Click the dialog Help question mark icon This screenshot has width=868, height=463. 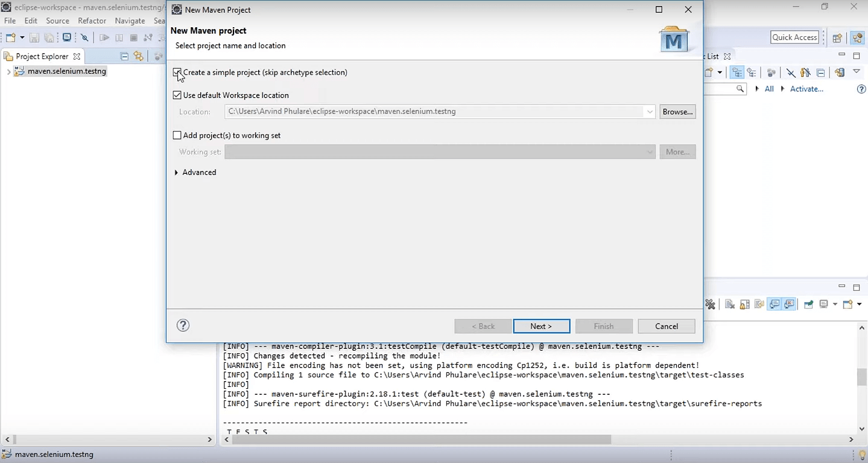183,325
